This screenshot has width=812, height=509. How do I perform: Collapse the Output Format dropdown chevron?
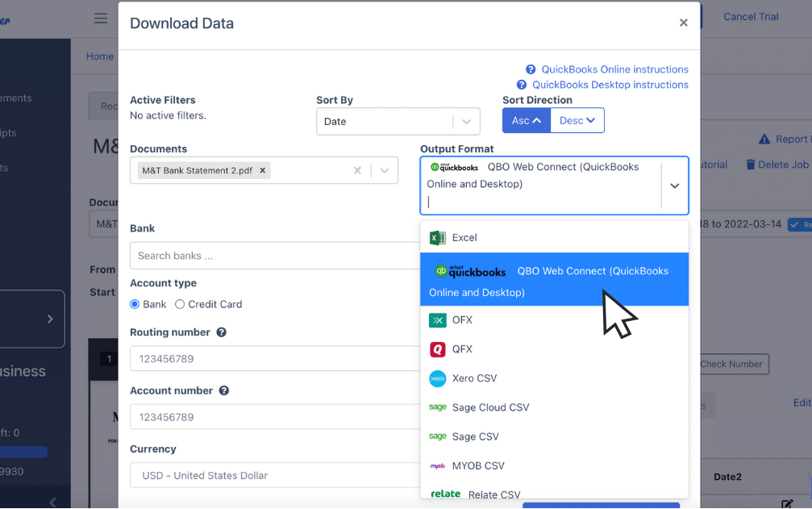click(675, 186)
